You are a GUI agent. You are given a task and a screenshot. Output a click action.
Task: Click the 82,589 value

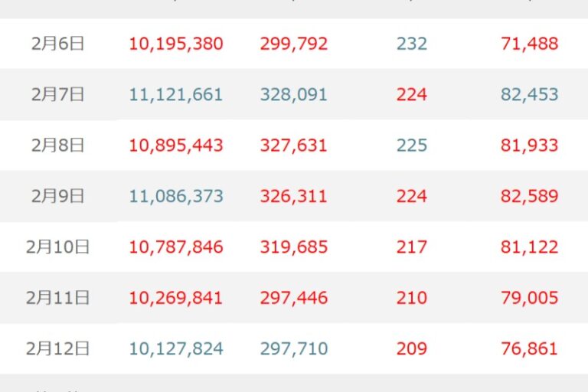coord(529,196)
